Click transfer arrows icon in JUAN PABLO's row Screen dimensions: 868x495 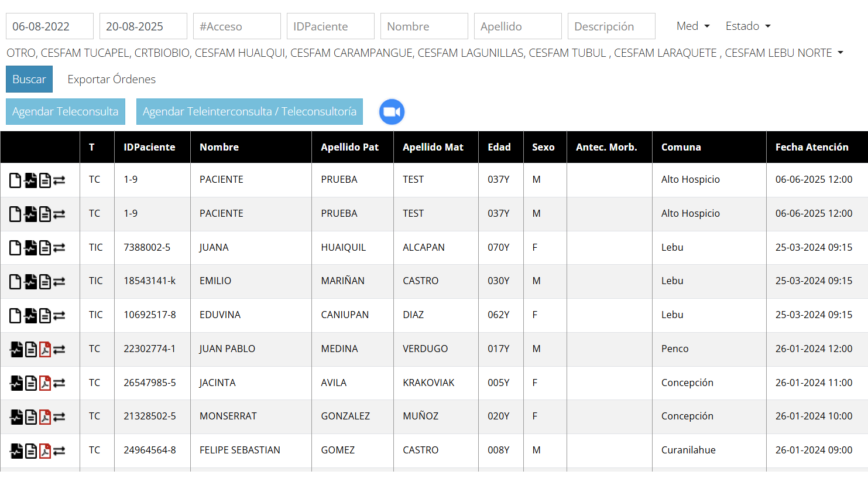[59, 350]
